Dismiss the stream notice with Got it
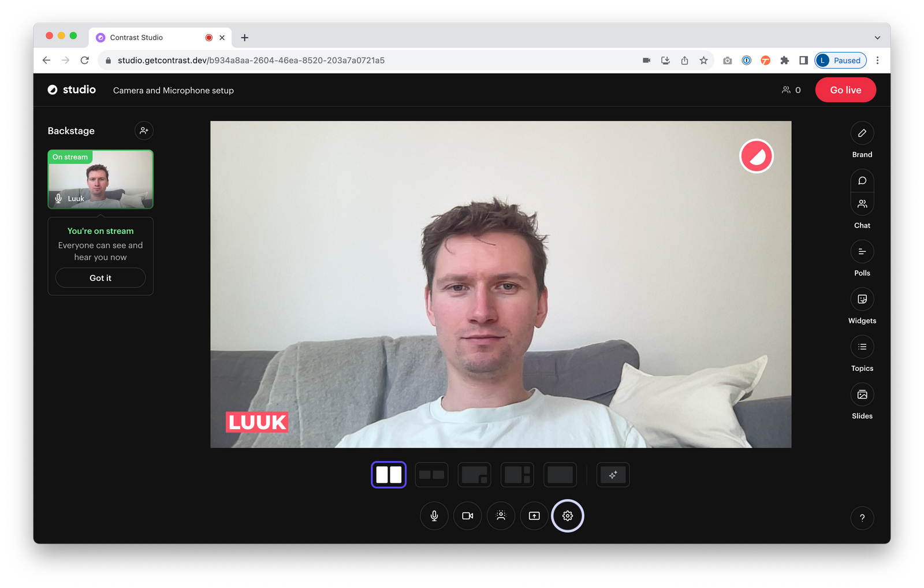The width and height of the screenshot is (924, 588). click(100, 278)
